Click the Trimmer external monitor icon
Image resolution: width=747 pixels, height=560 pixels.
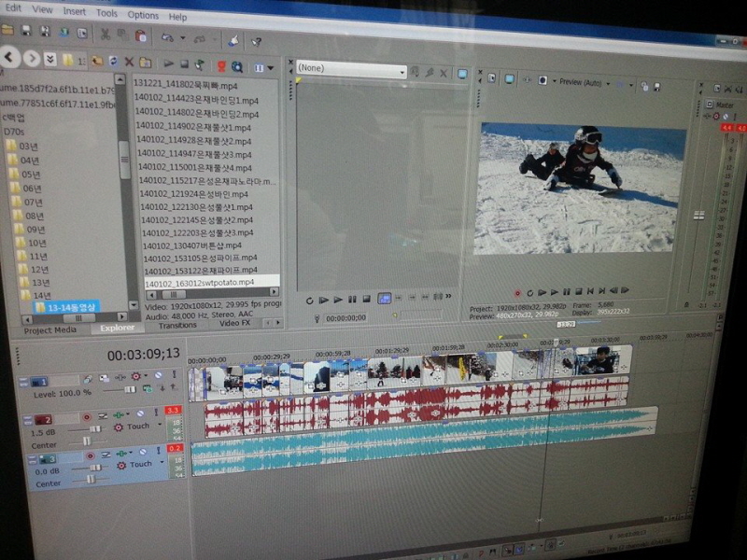[462, 75]
